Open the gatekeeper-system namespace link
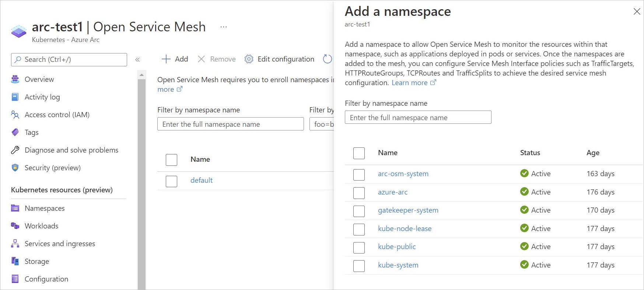The width and height of the screenshot is (644, 290). tap(408, 210)
